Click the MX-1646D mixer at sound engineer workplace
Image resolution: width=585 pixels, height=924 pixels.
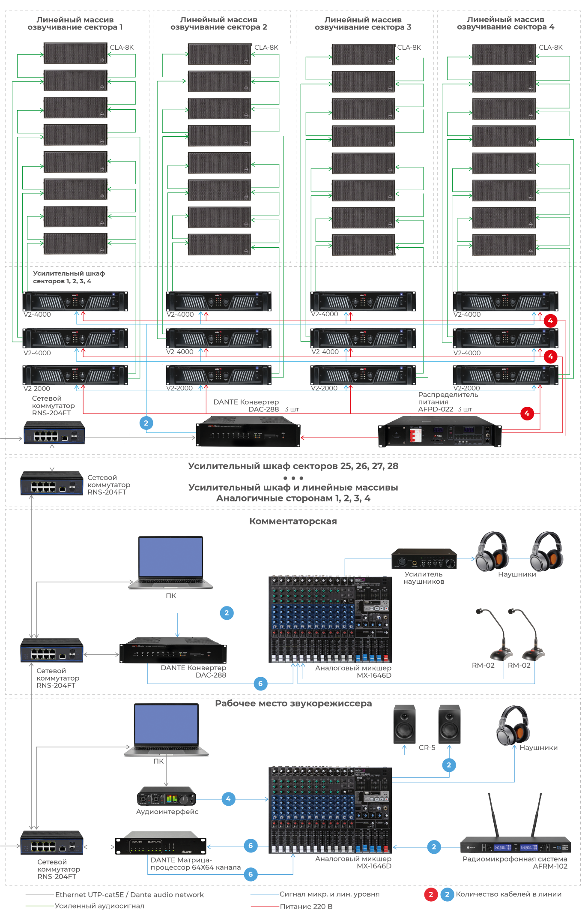pos(330,810)
